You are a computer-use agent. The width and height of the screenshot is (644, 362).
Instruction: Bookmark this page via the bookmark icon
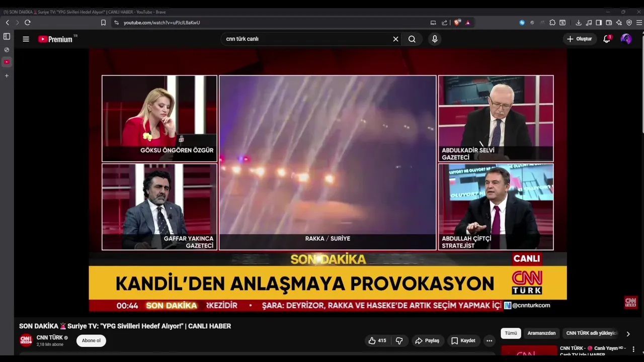(x=103, y=23)
